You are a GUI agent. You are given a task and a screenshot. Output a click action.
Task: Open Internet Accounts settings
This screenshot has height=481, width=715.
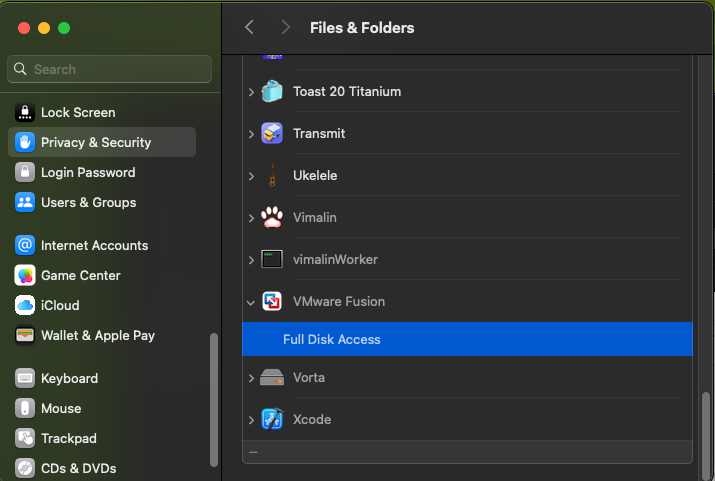(x=102, y=245)
